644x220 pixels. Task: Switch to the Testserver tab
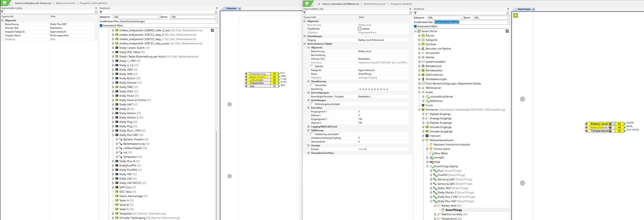pyautogui.click(x=231, y=9)
